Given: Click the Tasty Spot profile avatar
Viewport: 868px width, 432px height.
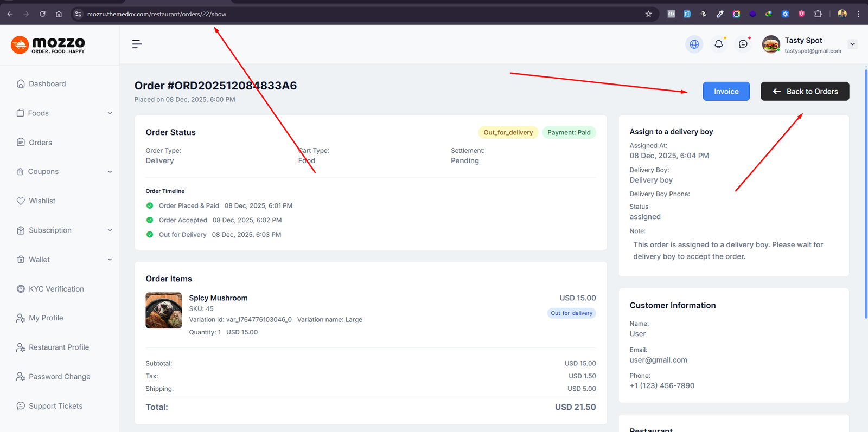Looking at the screenshot, I should pos(771,44).
